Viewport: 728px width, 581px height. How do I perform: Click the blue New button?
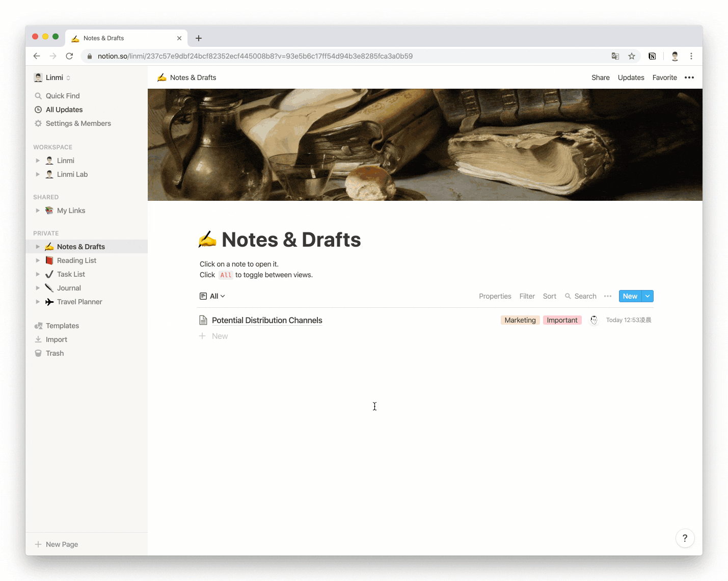tap(630, 296)
